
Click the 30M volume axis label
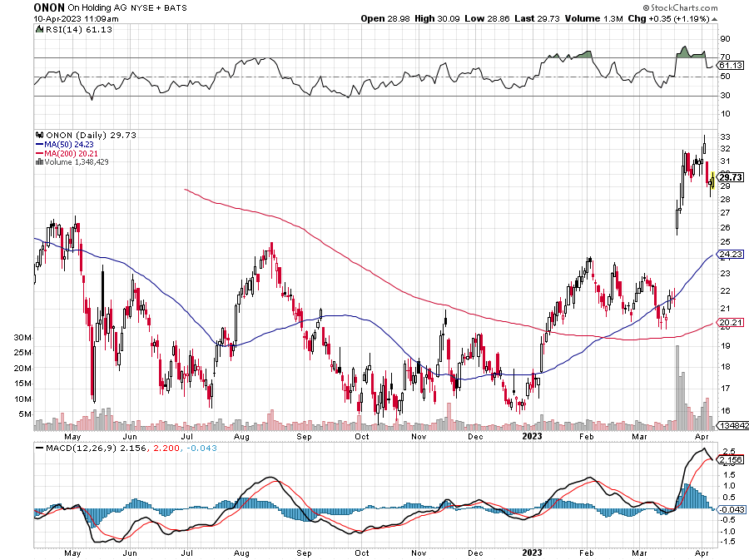(x=22, y=338)
